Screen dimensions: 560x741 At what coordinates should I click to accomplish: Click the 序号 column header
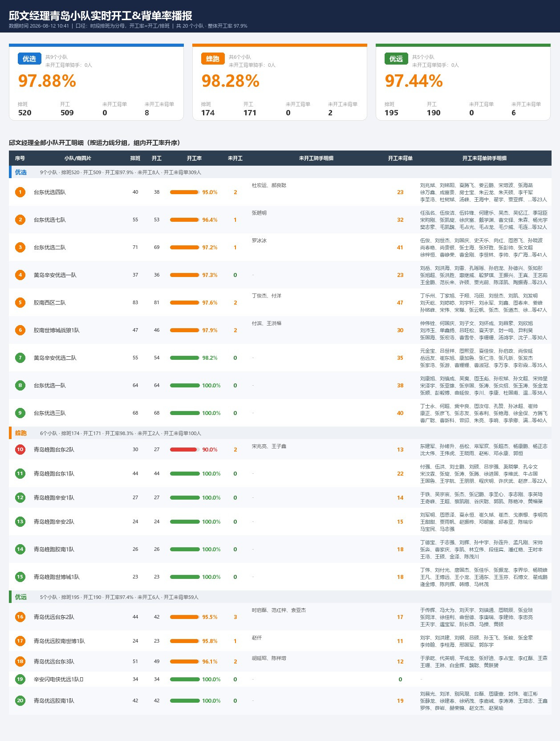click(x=20, y=159)
